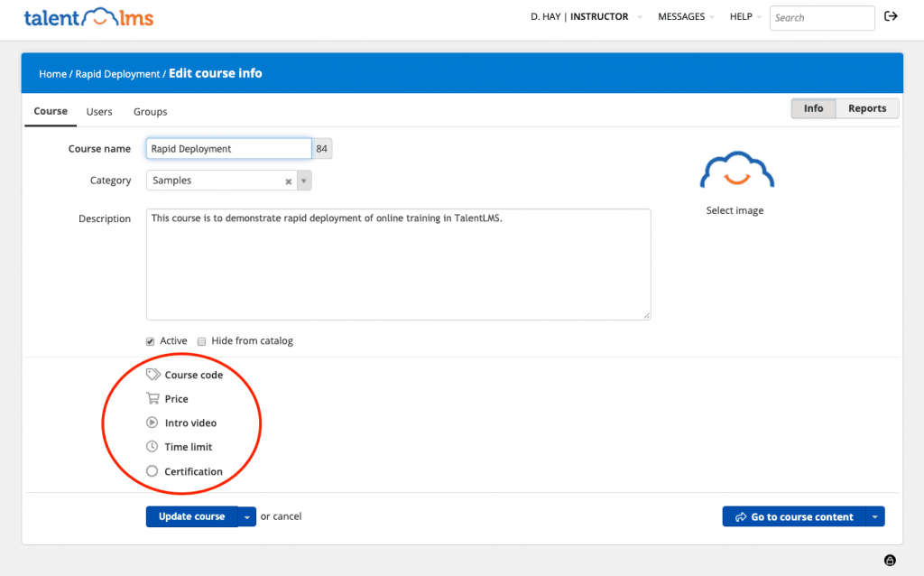Click the logout arrow icon
Viewport: 924px width, 576px height.
tap(891, 16)
